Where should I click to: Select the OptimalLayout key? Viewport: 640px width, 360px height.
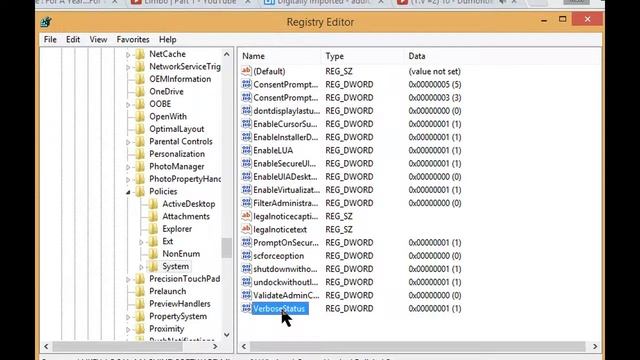[176, 129]
